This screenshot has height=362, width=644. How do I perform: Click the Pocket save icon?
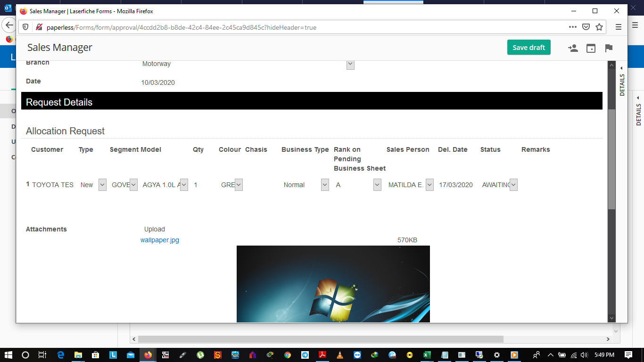[x=586, y=27]
